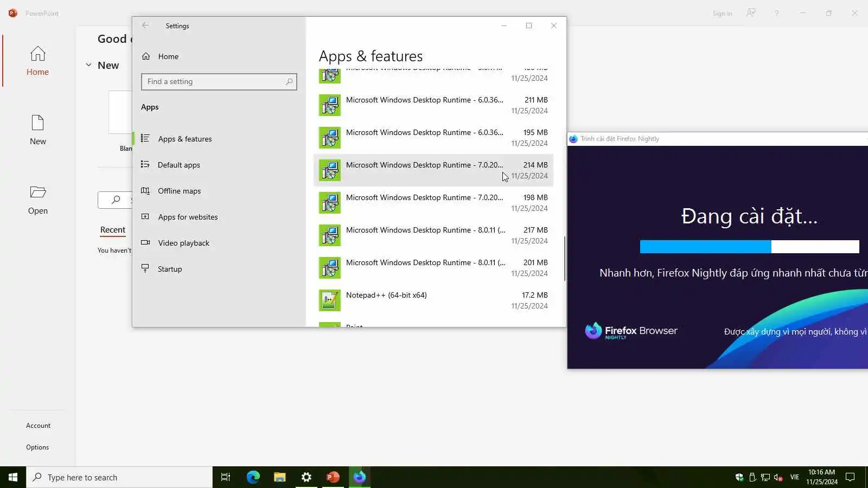Screen dimensions: 868x488
Task: Click the Safely Remove Hardware tray icon
Action: tap(752, 477)
